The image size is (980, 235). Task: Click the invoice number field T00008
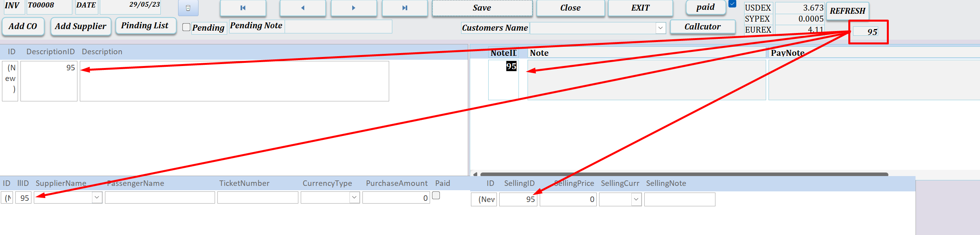[x=49, y=6]
